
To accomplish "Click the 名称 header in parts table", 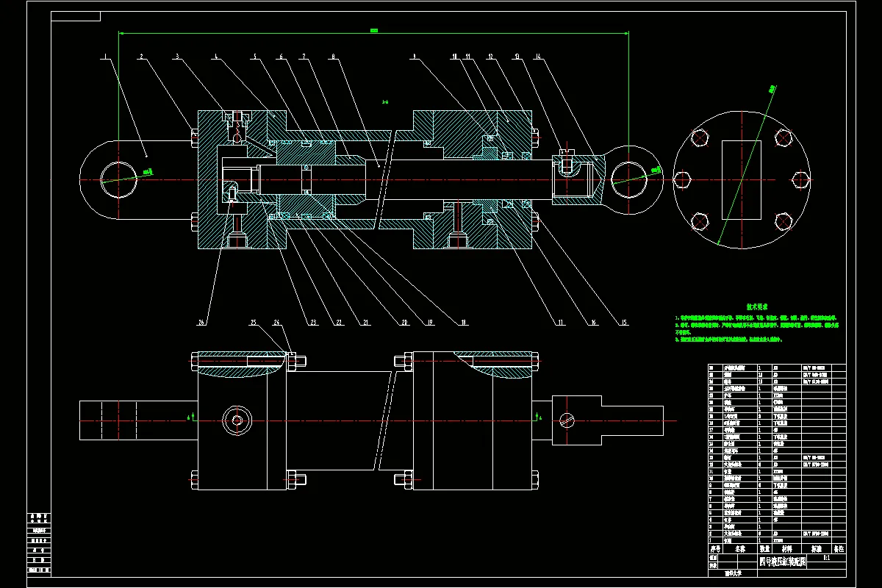I will tap(739, 548).
